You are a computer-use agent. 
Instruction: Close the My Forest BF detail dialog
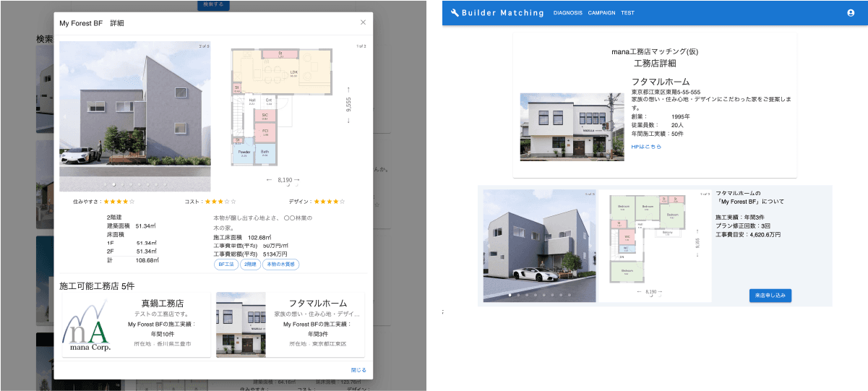point(363,22)
